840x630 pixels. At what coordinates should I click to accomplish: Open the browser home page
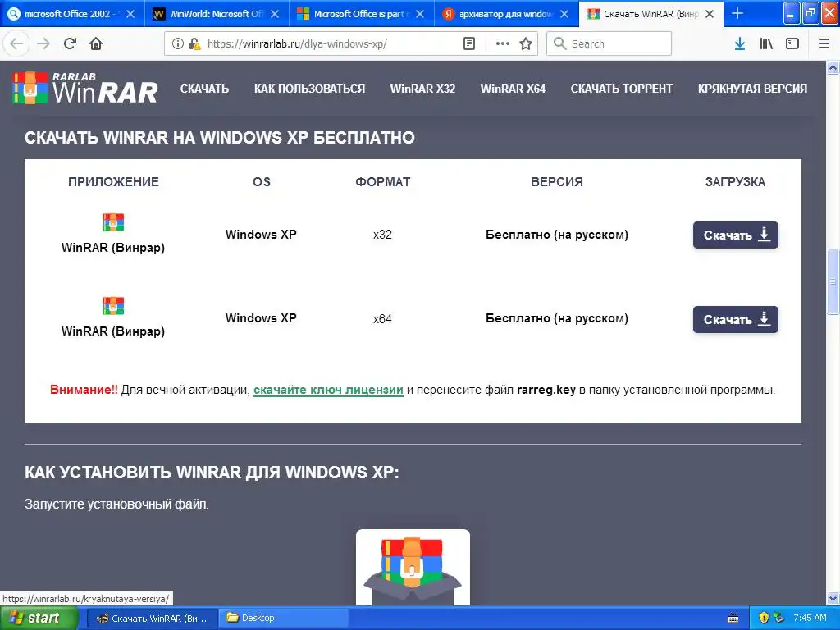click(x=96, y=43)
